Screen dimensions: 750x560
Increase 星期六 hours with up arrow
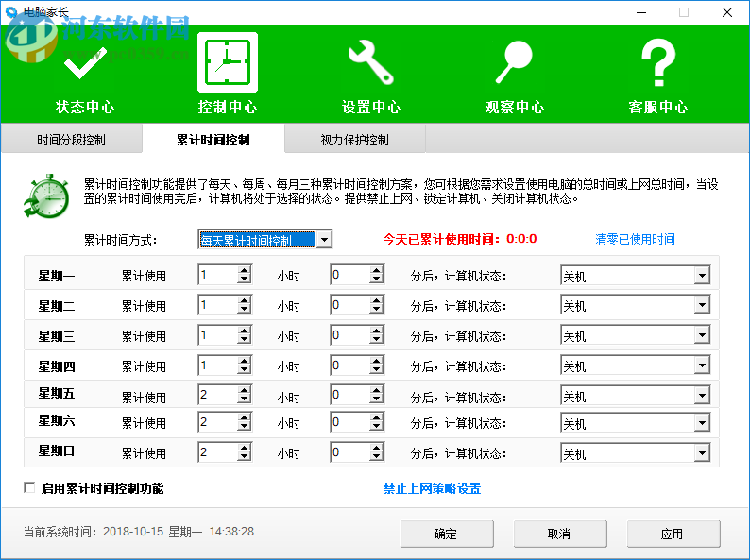pos(245,418)
